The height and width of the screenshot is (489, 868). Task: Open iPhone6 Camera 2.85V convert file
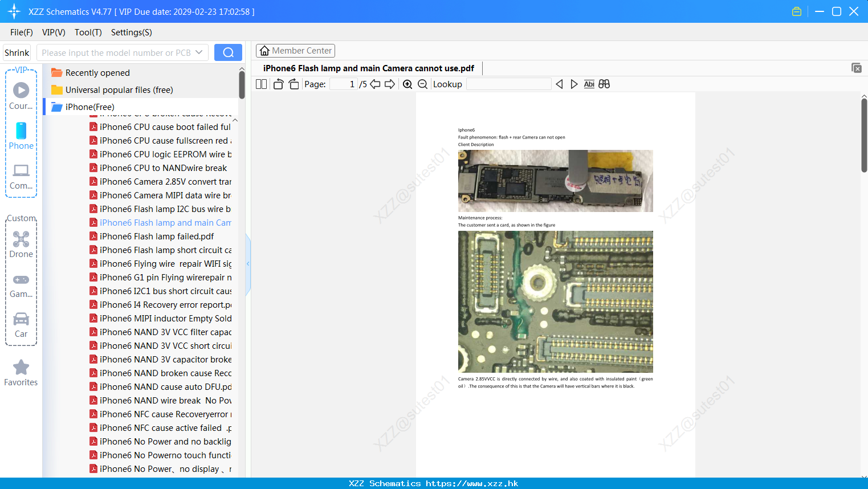click(160, 182)
